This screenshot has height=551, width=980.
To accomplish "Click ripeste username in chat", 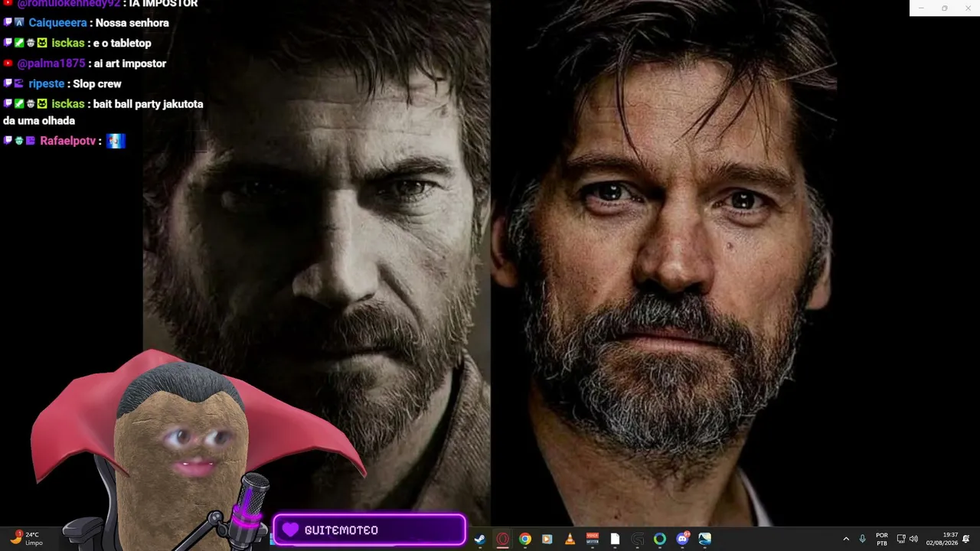I will click(x=47, y=83).
